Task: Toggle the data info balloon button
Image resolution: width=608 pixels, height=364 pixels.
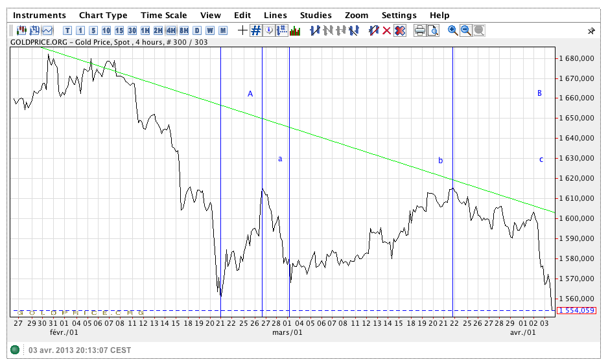Action: [269, 30]
